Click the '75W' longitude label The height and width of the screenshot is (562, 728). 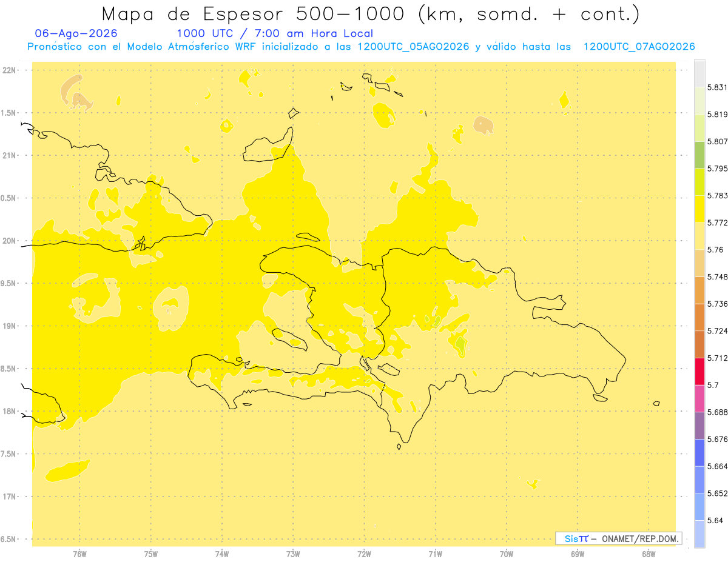pos(151,554)
